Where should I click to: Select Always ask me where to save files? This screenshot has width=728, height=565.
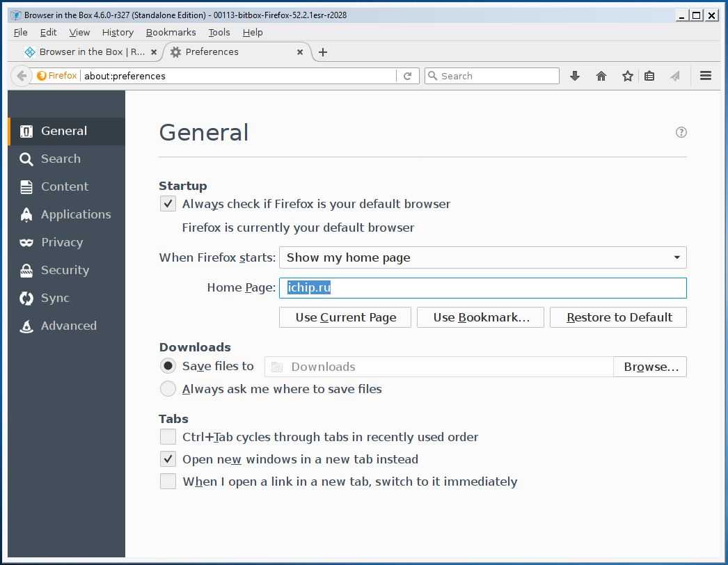(x=168, y=389)
